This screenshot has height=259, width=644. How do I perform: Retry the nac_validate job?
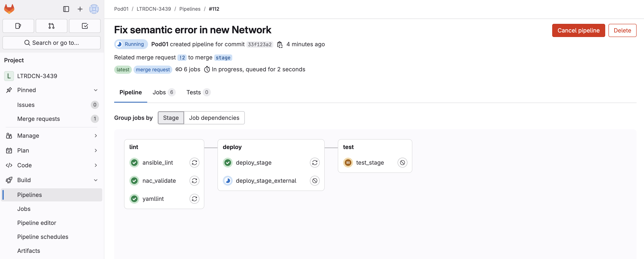pyautogui.click(x=194, y=181)
